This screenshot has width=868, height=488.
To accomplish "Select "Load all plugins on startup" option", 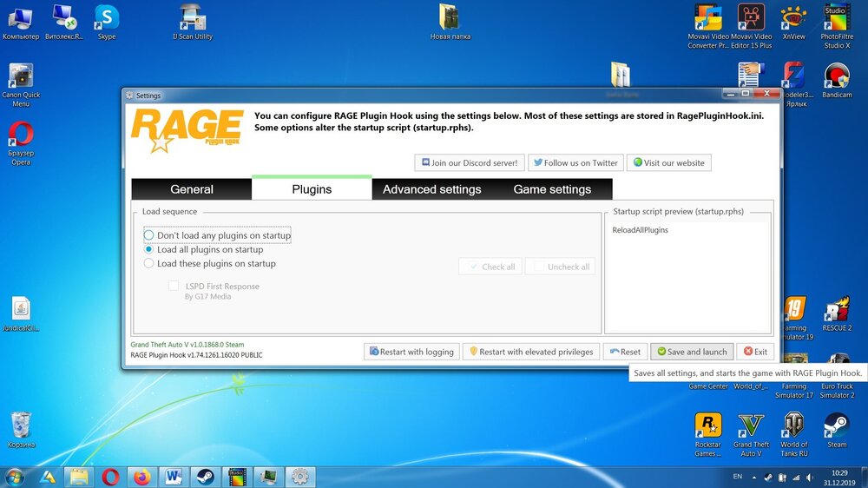I will [x=203, y=250].
